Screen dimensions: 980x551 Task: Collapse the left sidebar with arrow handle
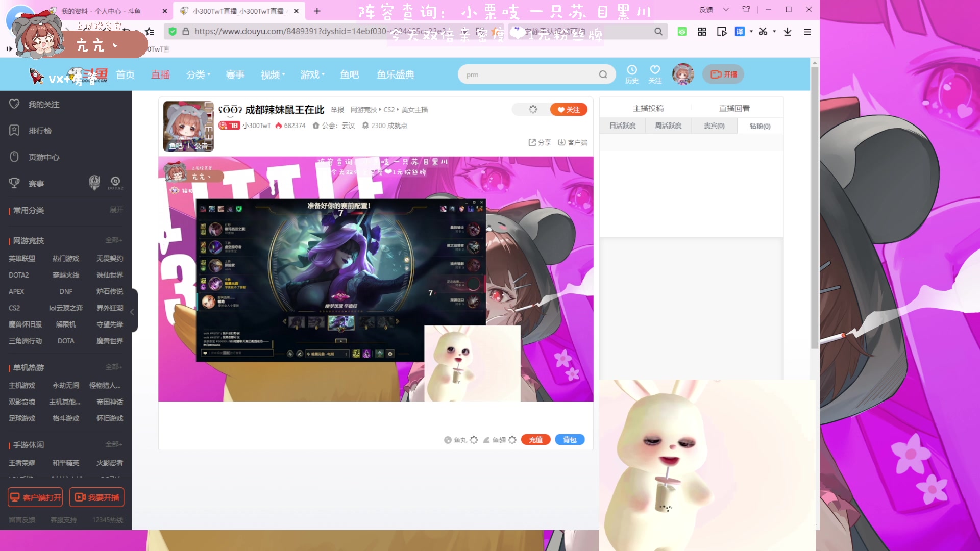tap(132, 311)
